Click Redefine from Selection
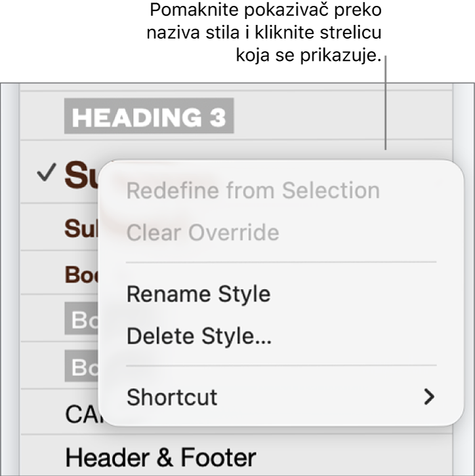The width and height of the screenshot is (475, 476). 253,191
